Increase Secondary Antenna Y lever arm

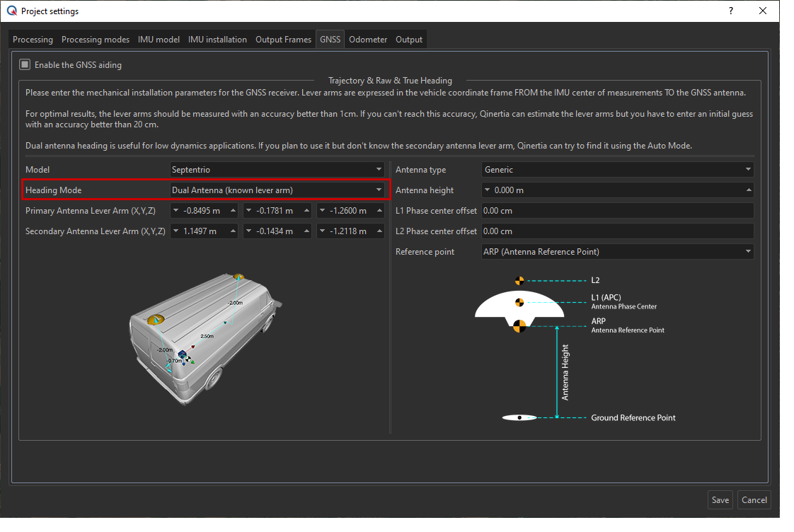[x=306, y=231]
